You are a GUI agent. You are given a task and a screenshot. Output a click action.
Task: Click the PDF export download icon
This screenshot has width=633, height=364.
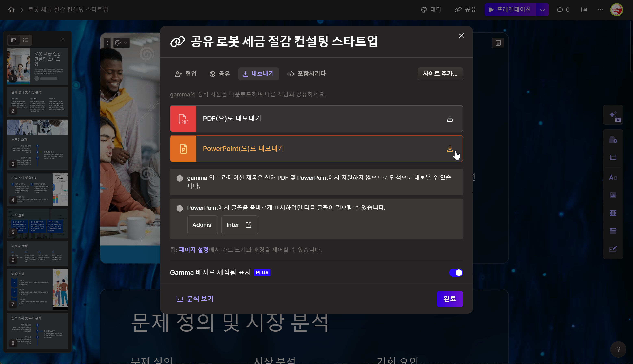coord(450,118)
